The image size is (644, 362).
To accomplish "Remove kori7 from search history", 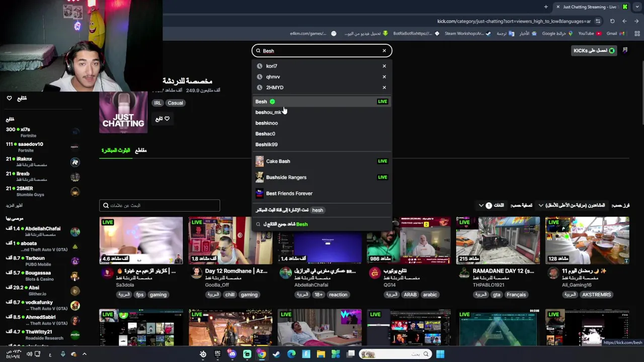I will [x=384, y=66].
